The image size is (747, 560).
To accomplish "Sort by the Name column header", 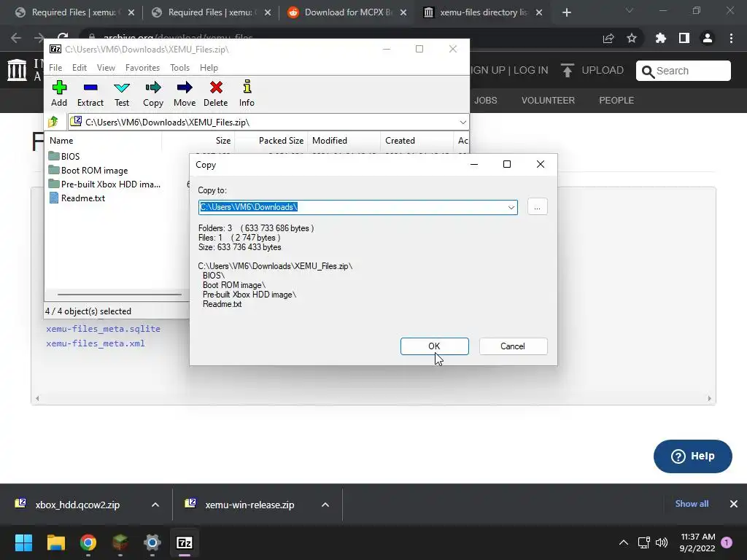I will [104, 141].
